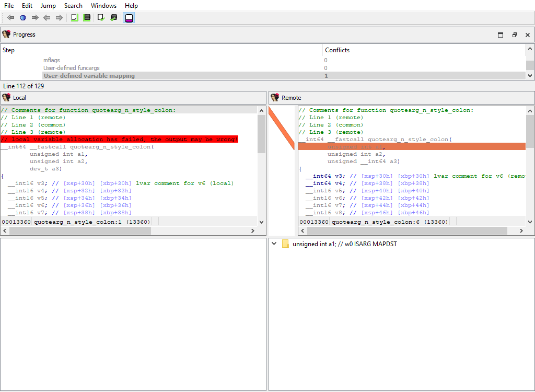The height and width of the screenshot is (392, 535).
Task: Click the accept-all stacked pages icon
Action: tap(87, 17)
